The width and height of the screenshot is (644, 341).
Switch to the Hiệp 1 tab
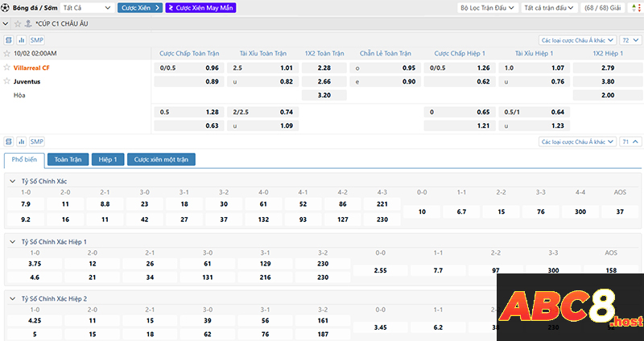point(107,159)
